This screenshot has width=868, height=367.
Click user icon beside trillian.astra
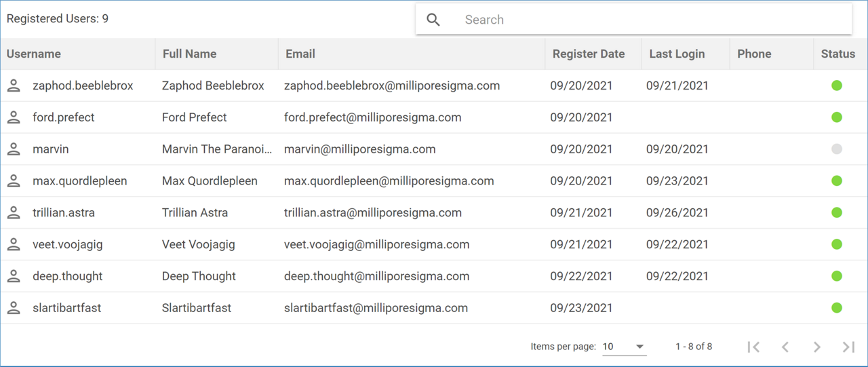[x=14, y=212]
